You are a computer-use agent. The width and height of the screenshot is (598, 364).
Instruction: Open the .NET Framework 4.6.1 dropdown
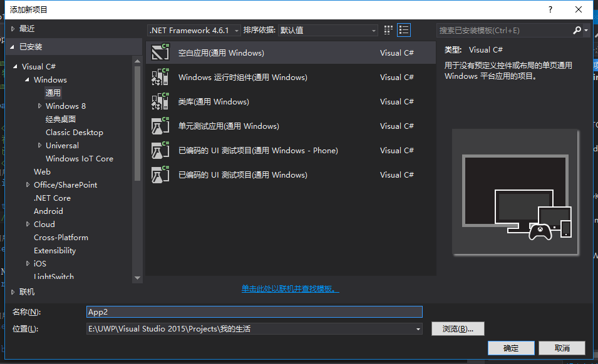click(193, 30)
